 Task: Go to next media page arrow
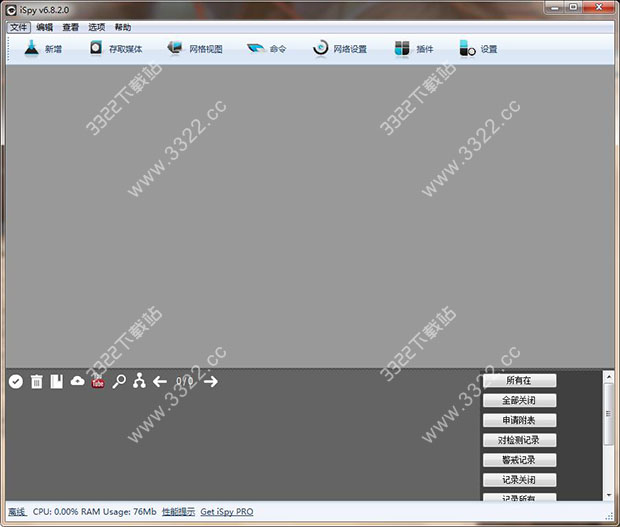pos(211,382)
